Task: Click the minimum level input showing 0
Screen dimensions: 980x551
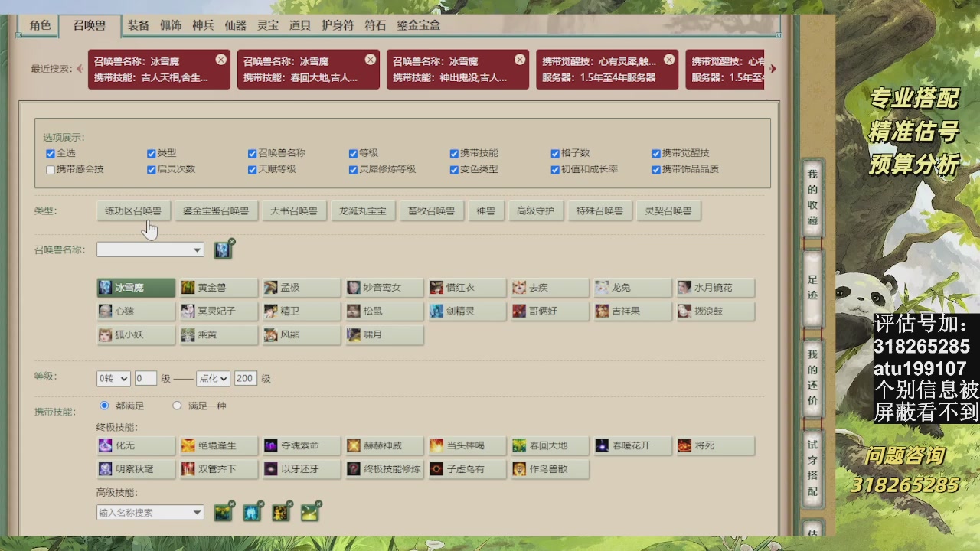Action: click(x=145, y=378)
